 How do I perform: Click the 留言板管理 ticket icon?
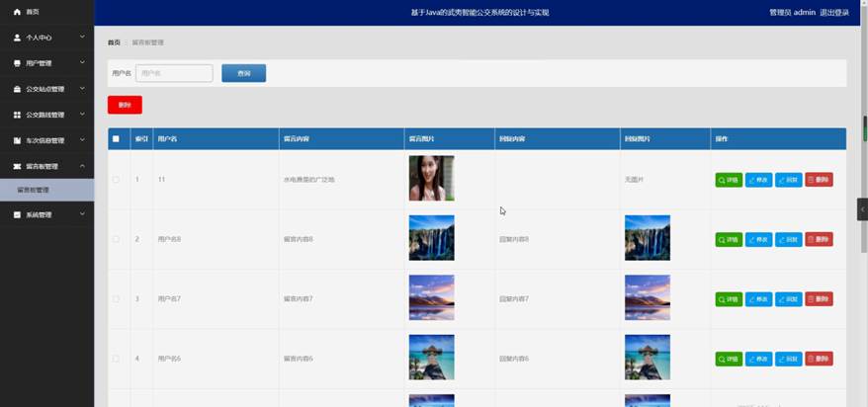point(17,166)
